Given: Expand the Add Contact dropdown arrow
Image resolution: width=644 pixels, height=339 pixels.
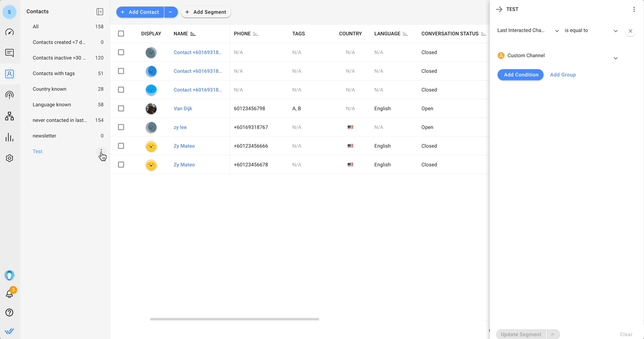Looking at the screenshot, I should (x=170, y=12).
